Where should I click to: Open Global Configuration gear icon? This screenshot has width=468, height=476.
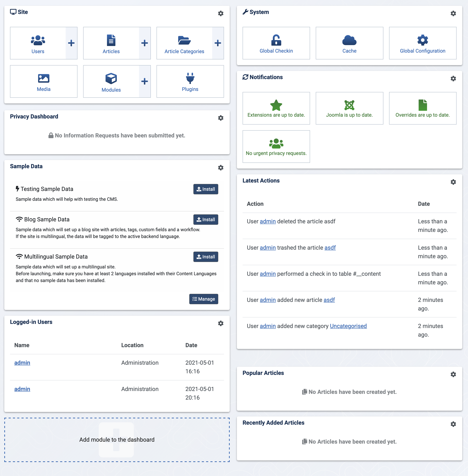click(423, 43)
